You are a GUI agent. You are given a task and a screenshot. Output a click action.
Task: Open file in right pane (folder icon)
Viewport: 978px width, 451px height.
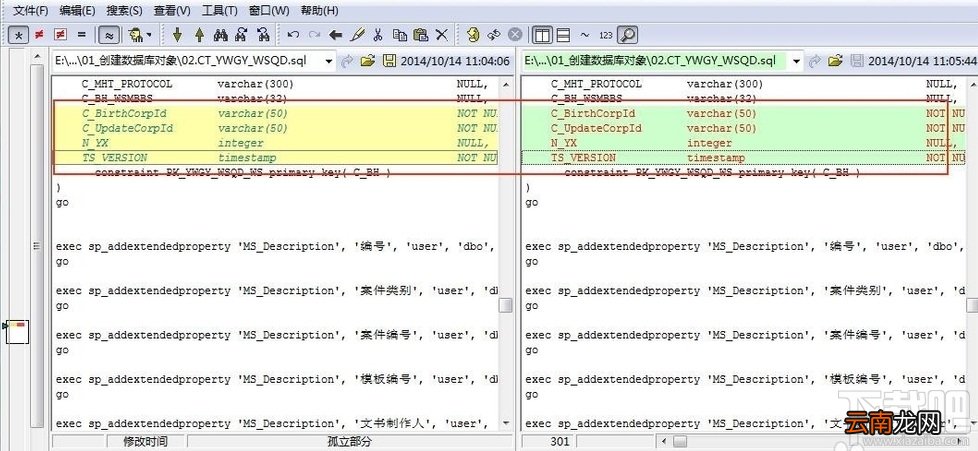click(835, 61)
